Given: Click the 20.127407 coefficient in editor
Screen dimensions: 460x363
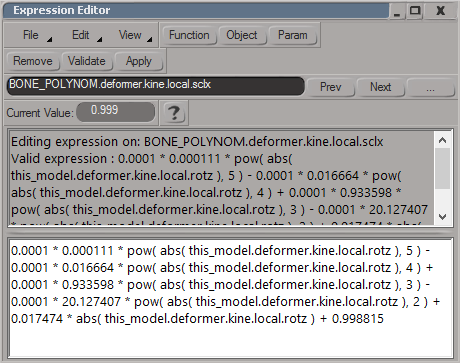Looking at the screenshot, I should coord(91,302).
